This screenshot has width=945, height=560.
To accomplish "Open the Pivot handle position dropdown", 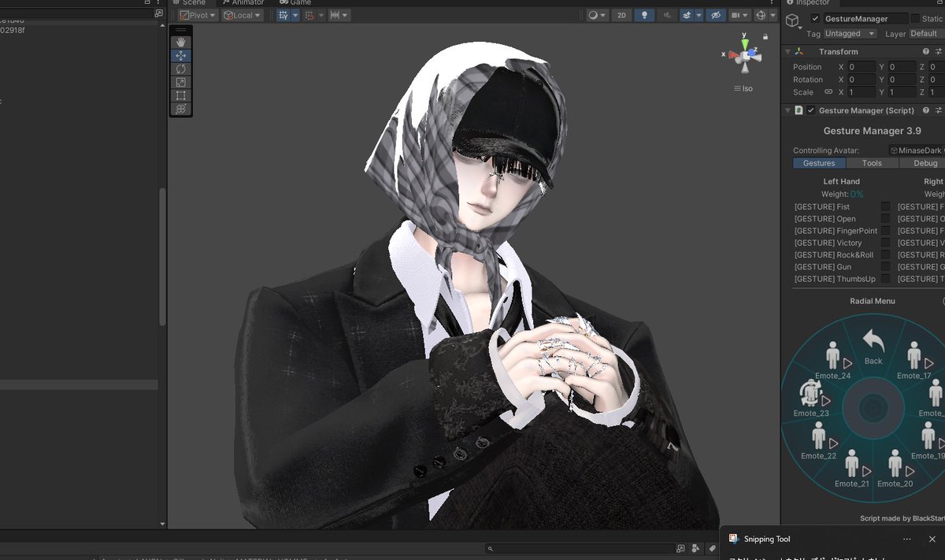I will [x=197, y=15].
